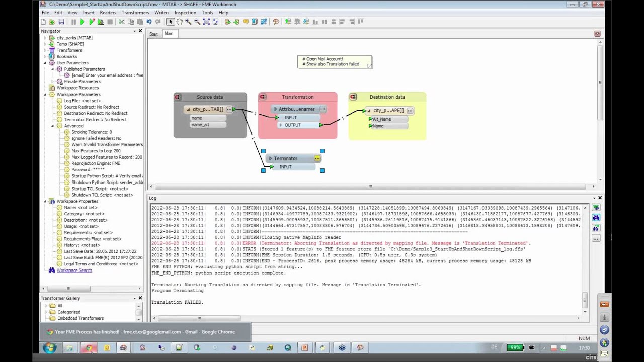Viewport: 644px width, 362px height.
Task: Open properties button on city_parks source feature type
Action: [229, 109]
